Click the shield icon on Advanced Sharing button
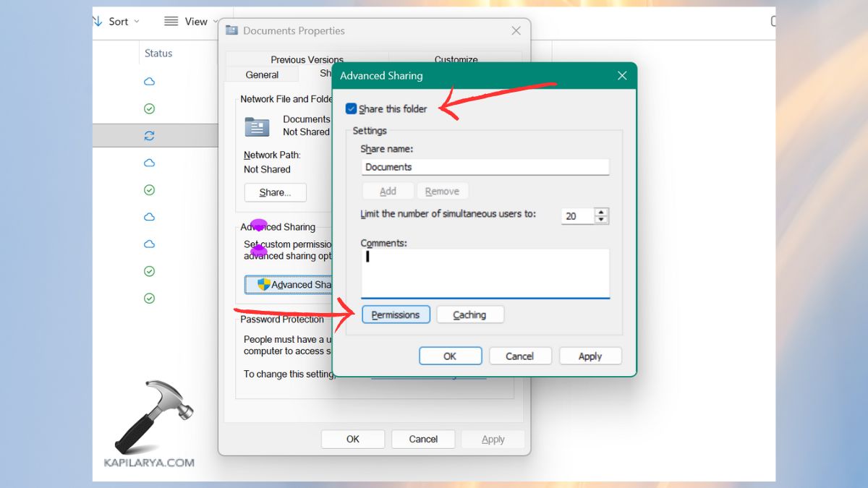Screen dimensions: 868x488 [x=263, y=284]
